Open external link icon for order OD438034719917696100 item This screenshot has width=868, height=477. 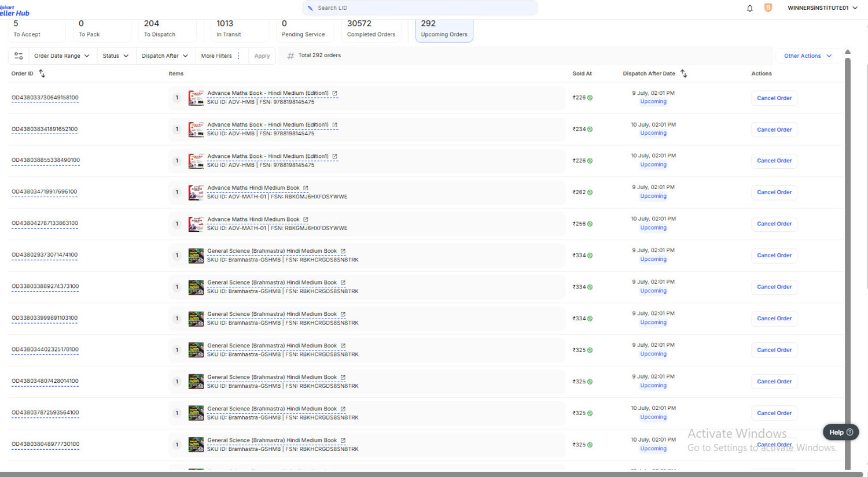tap(306, 188)
